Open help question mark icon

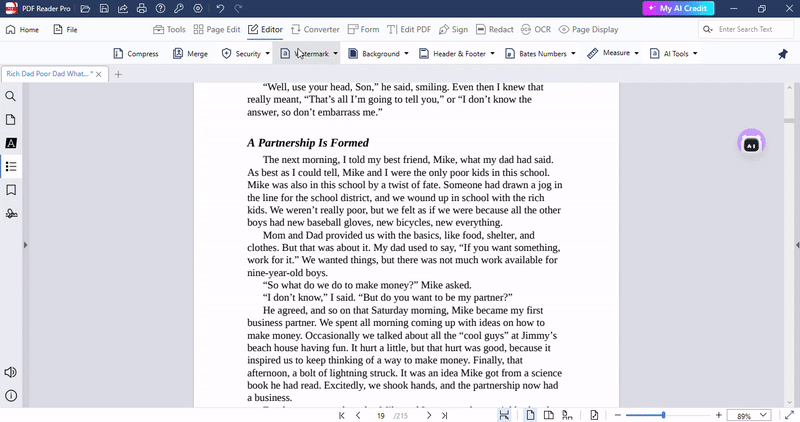[160, 9]
